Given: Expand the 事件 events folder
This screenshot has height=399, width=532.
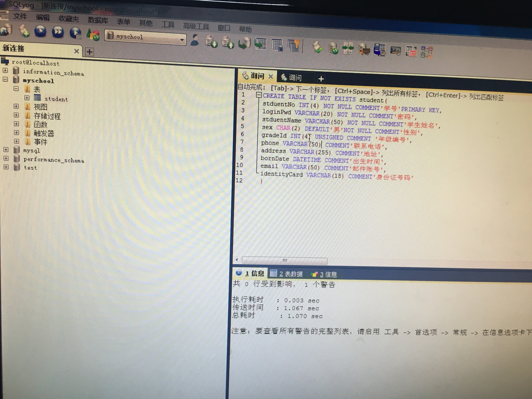Looking at the screenshot, I should click(x=16, y=141).
